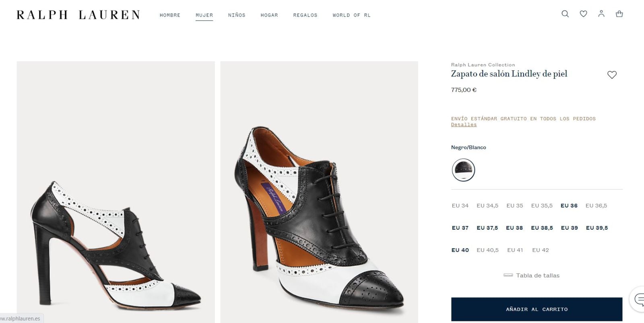Viewport: 644px width, 323px height.
Task: Open the shopping bag icon
Action: 619,14
